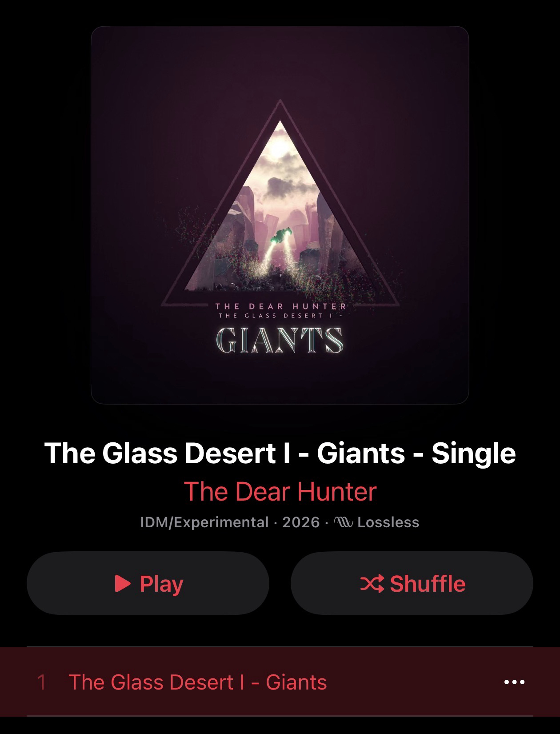Image resolution: width=560 pixels, height=734 pixels.
Task: Click the IDM/Experimental genre text
Action: 204,522
